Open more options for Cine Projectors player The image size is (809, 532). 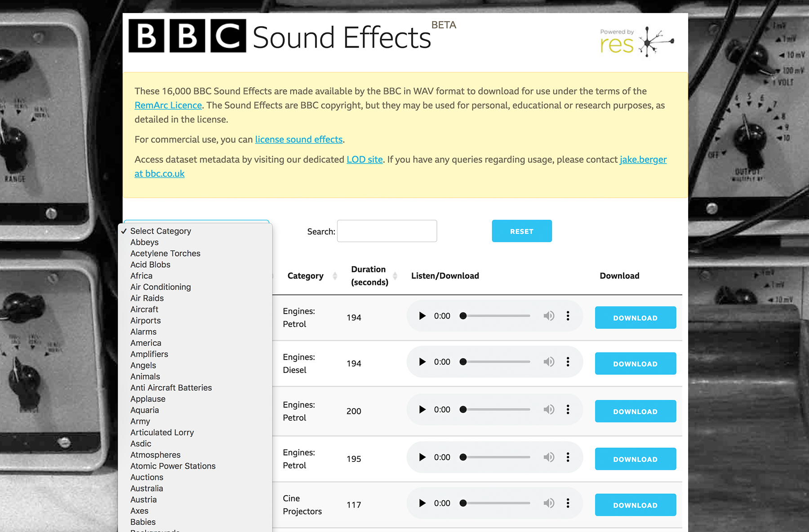click(568, 503)
